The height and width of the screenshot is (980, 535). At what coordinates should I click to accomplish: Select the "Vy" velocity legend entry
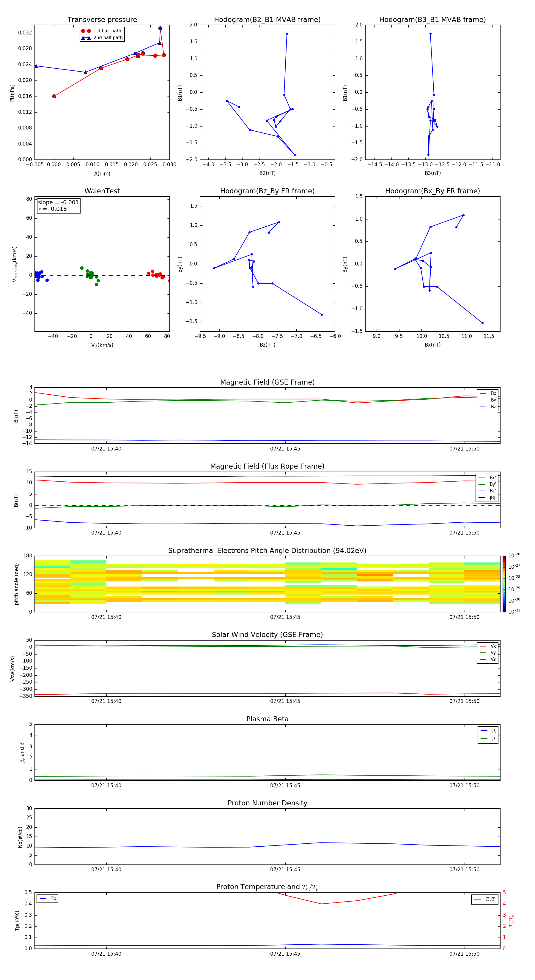coord(488,652)
